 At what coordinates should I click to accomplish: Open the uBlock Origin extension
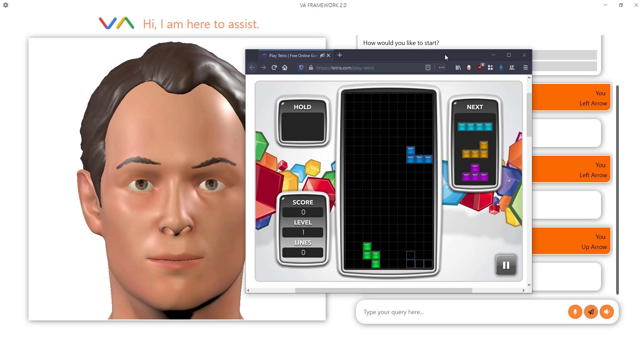pos(480,67)
